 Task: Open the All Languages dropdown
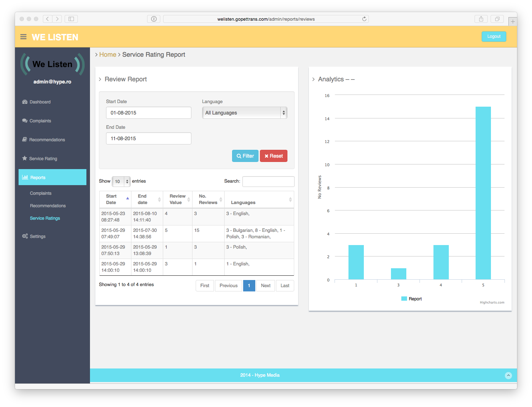(x=245, y=113)
